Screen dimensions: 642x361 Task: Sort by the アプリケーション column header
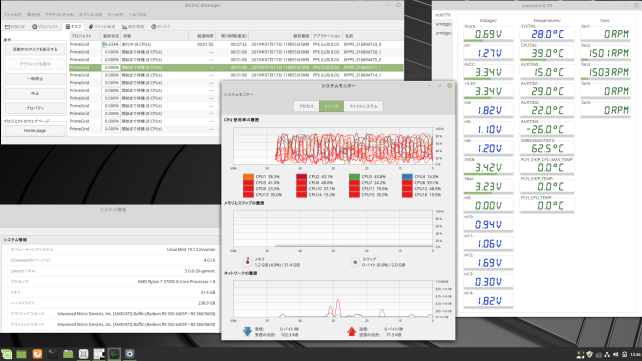(327, 36)
